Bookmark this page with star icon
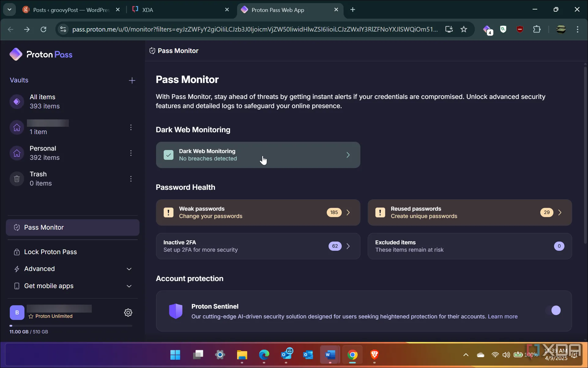The height and width of the screenshot is (368, 588). [x=464, y=29]
